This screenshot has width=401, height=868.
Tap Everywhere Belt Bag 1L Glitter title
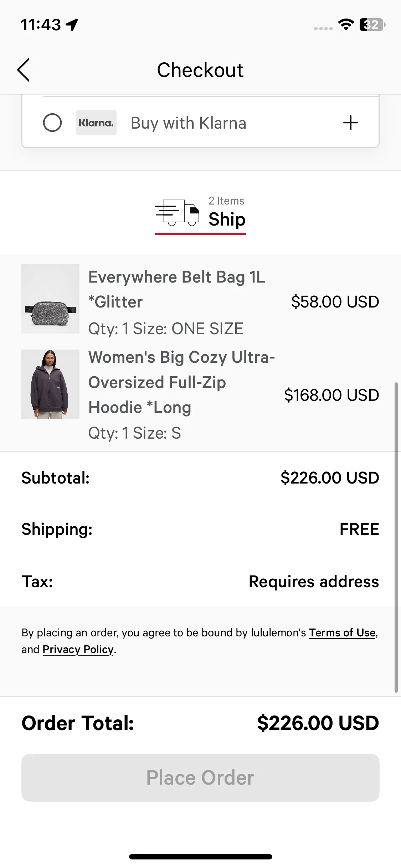coord(176,289)
